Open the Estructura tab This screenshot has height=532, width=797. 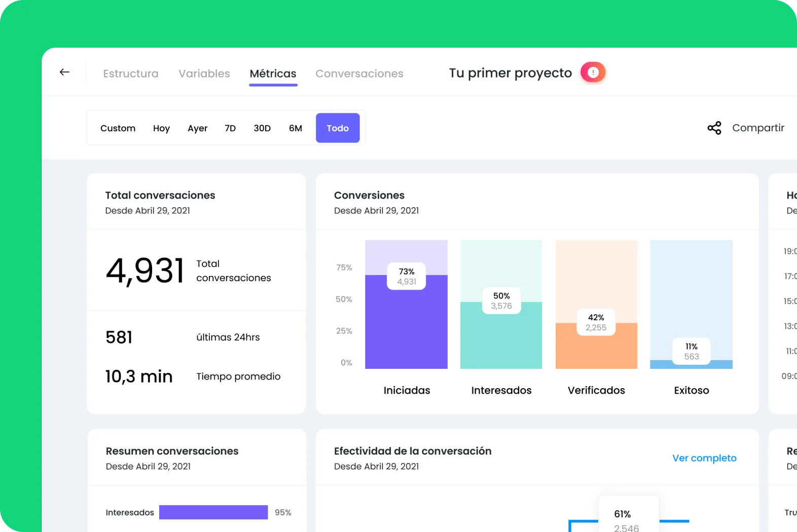pos(131,73)
